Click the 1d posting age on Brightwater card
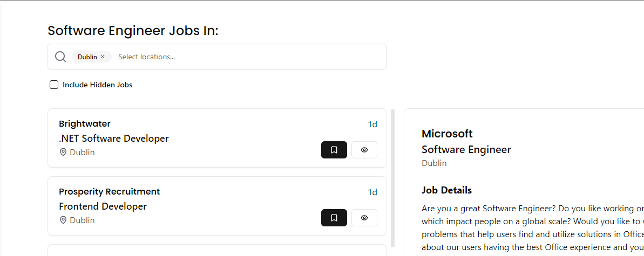 point(372,124)
